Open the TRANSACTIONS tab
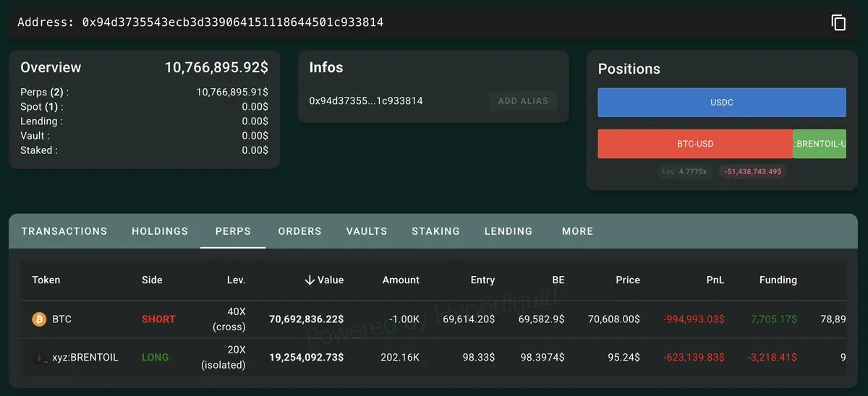 pos(64,231)
